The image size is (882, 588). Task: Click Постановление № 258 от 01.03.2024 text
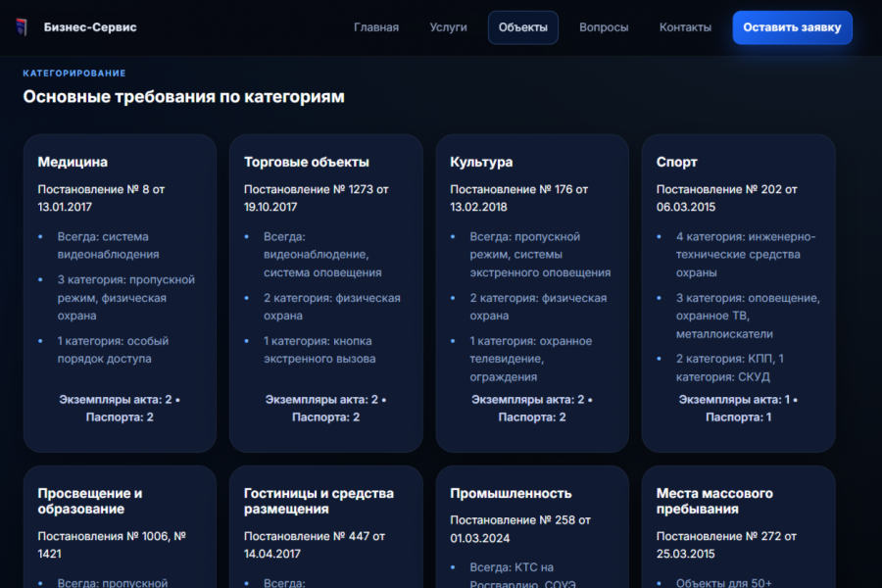[x=520, y=529]
